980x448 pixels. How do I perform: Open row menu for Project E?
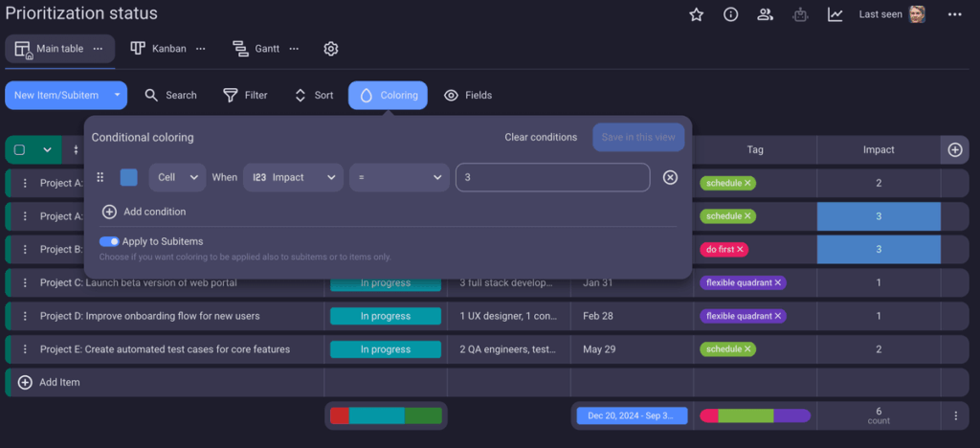click(x=25, y=349)
